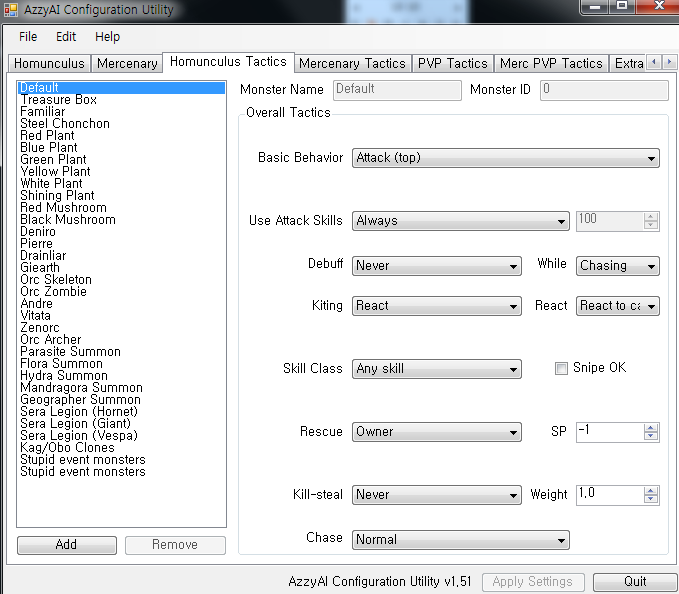This screenshot has width=679, height=594.
Task: Enable the Snipe OK checkbox
Action: point(561,369)
